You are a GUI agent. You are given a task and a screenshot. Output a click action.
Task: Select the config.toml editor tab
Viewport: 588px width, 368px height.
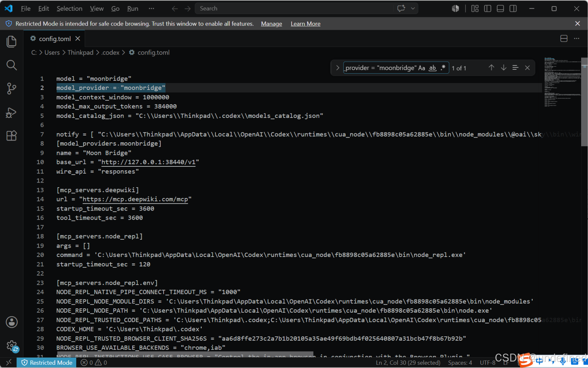pyautogui.click(x=54, y=38)
